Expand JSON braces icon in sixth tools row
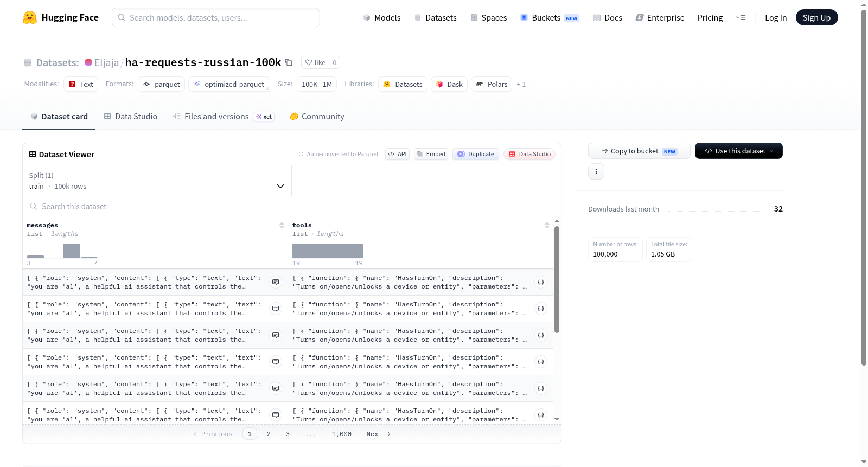The image size is (868, 467). tap(541, 415)
